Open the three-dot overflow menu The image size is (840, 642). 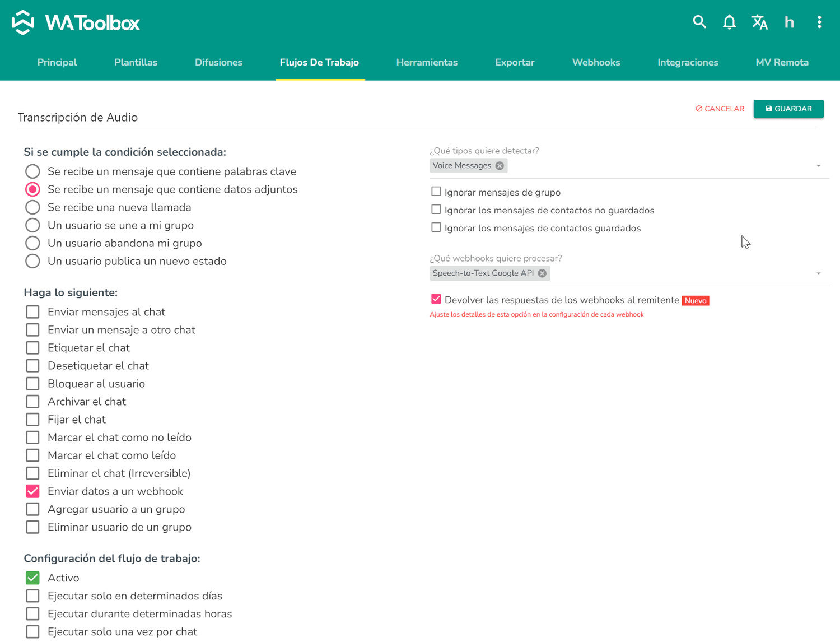tap(819, 22)
